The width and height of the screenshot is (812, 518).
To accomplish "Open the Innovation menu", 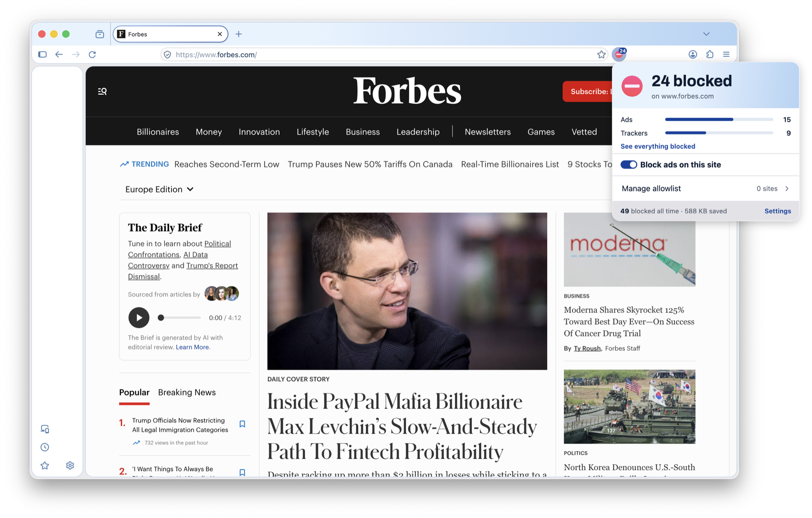I will pyautogui.click(x=259, y=132).
